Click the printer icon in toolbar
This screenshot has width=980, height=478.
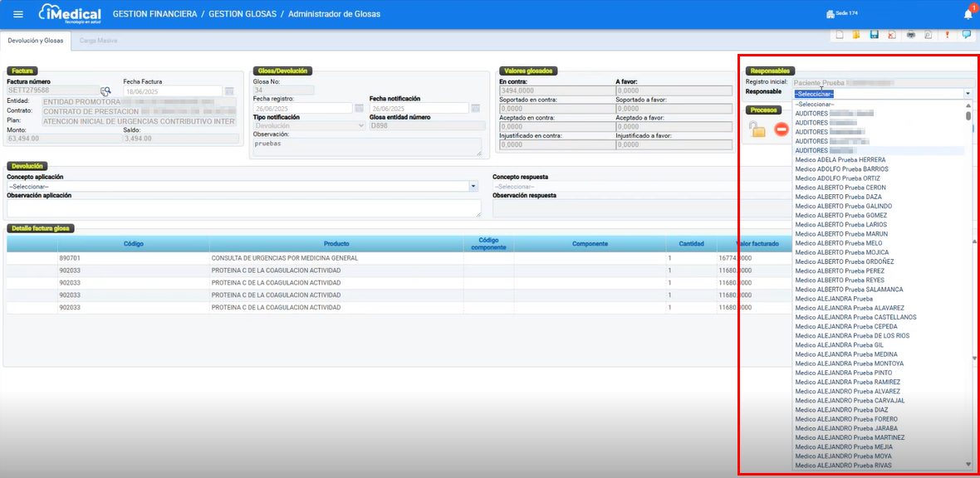pyautogui.click(x=911, y=35)
